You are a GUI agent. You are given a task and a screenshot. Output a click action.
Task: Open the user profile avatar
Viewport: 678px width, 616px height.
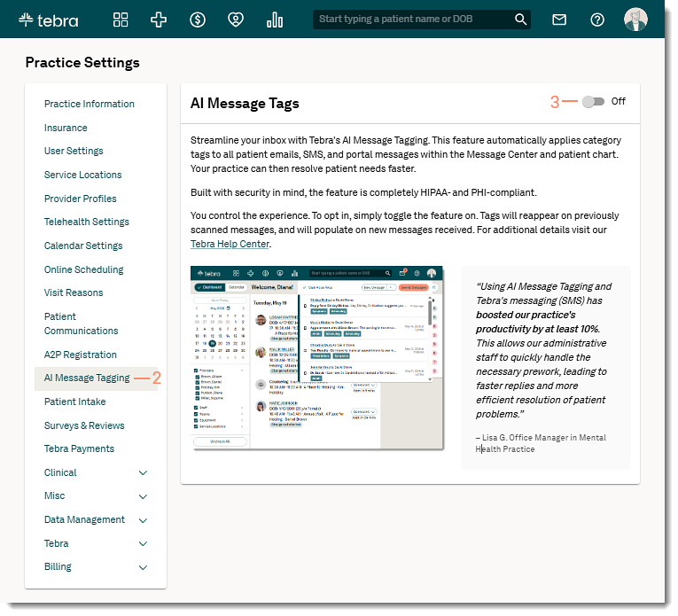636,19
